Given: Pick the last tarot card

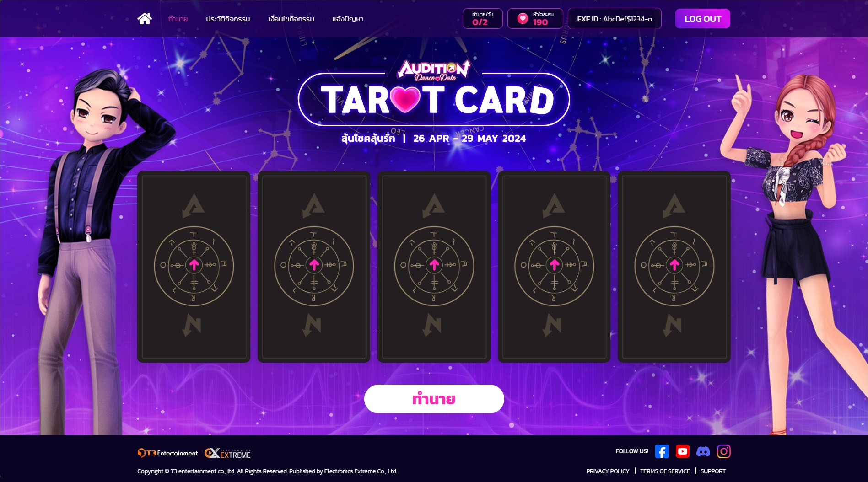Looking at the screenshot, I should tap(674, 267).
